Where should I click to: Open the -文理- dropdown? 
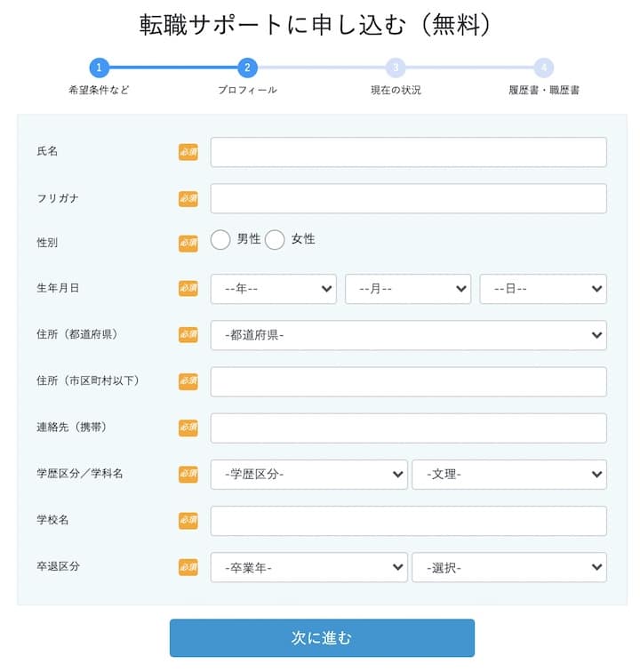[x=509, y=475]
